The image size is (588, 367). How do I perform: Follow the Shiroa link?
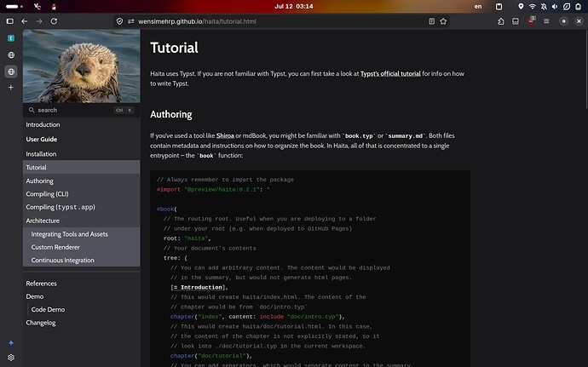225,135
